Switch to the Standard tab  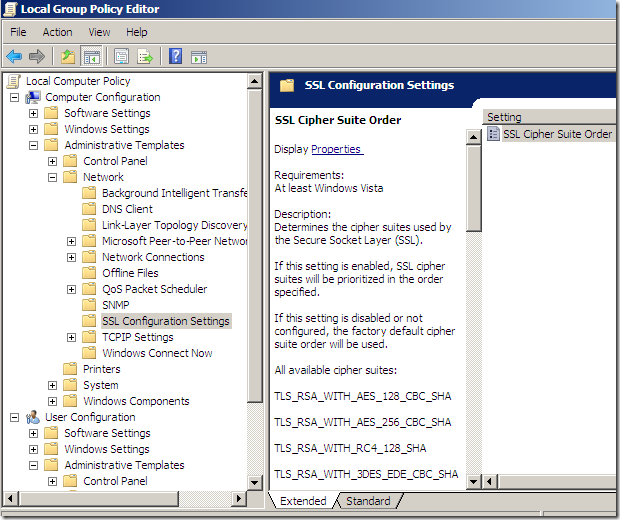[x=368, y=501]
